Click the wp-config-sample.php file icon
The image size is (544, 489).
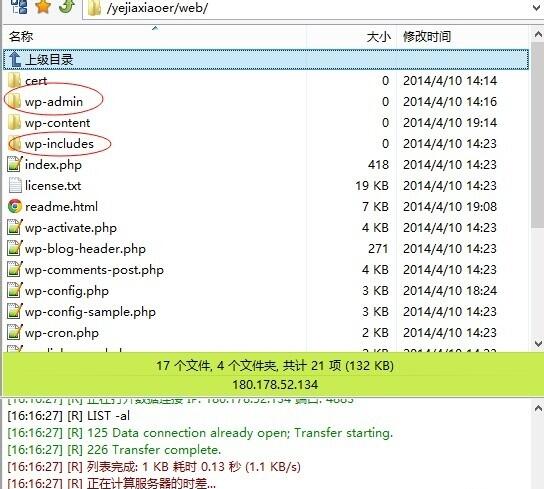click(x=15, y=312)
